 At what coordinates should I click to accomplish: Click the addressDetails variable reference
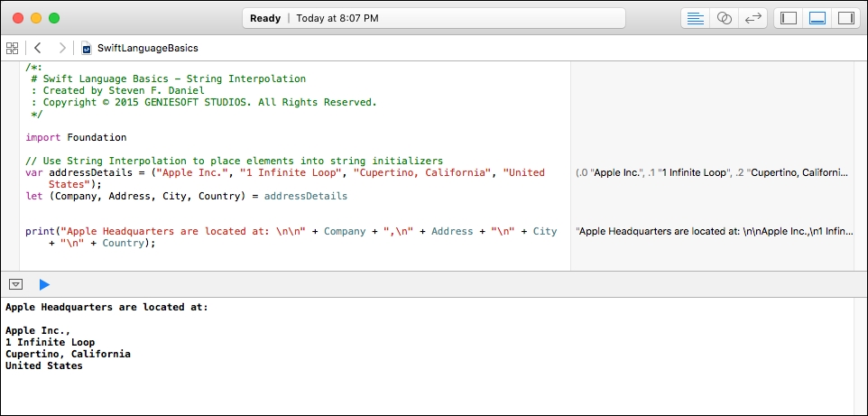pos(306,196)
